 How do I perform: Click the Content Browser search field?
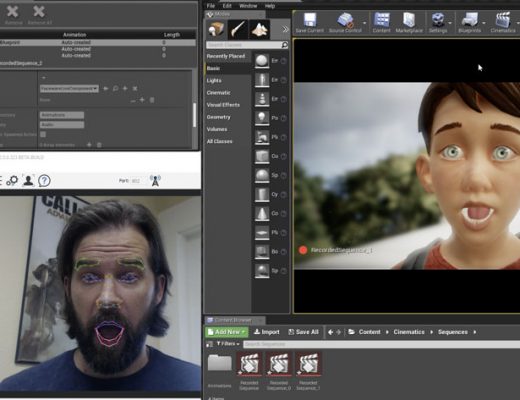click(382, 344)
